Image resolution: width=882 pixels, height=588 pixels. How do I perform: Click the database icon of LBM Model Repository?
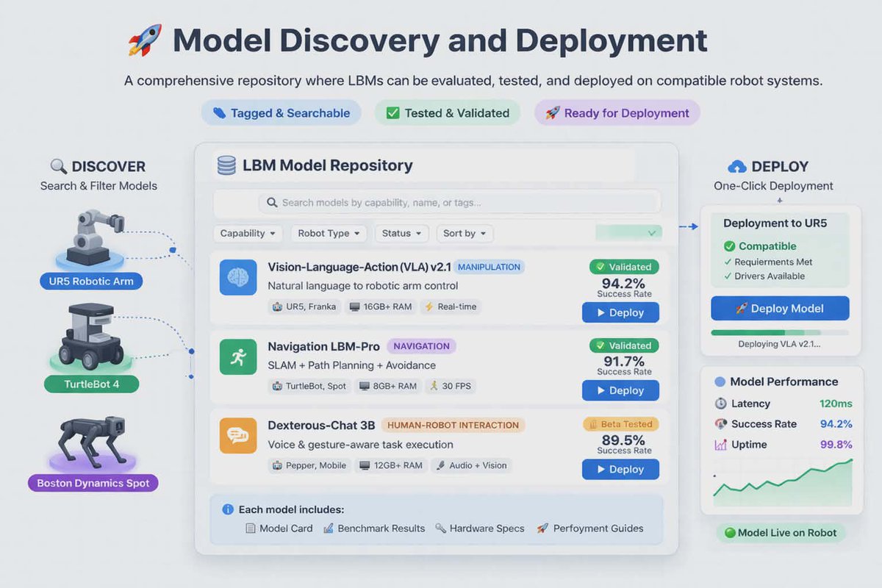point(226,165)
